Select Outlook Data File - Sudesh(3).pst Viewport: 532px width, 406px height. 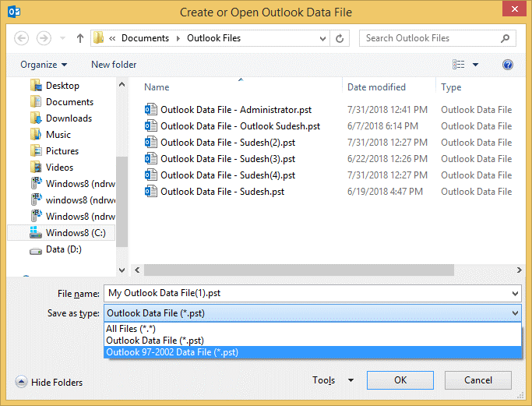pyautogui.click(x=227, y=158)
